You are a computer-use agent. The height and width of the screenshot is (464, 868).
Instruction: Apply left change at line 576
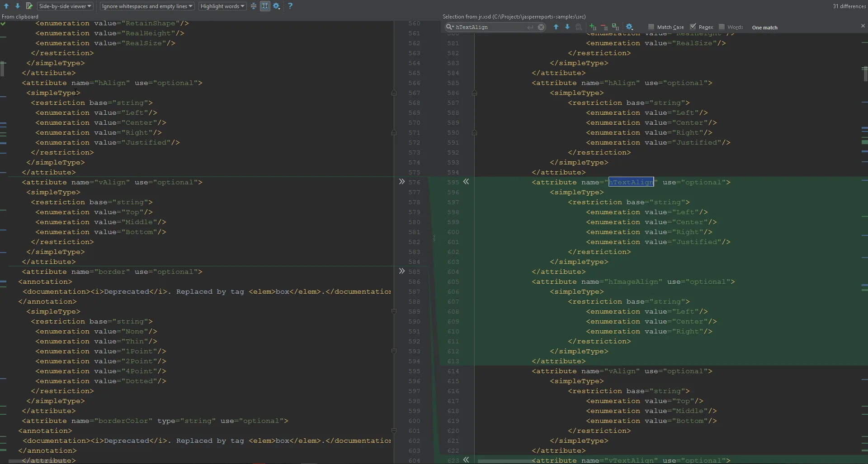click(x=401, y=182)
